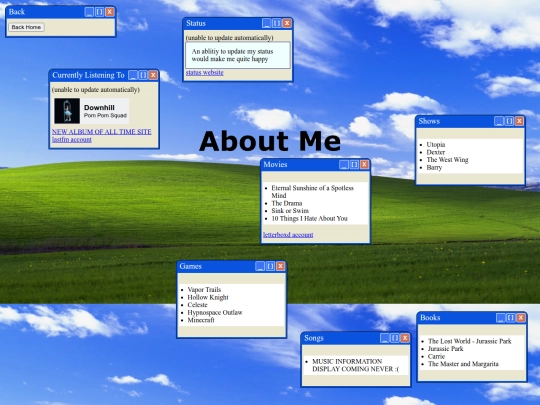Image resolution: width=540 pixels, height=405 pixels.
Task: Select Celeste in Games list
Action: click(197, 305)
